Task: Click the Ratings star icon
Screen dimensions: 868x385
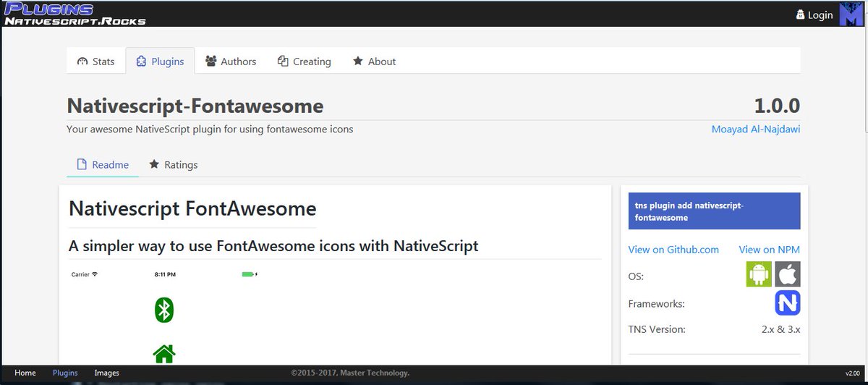Action: pos(154,164)
